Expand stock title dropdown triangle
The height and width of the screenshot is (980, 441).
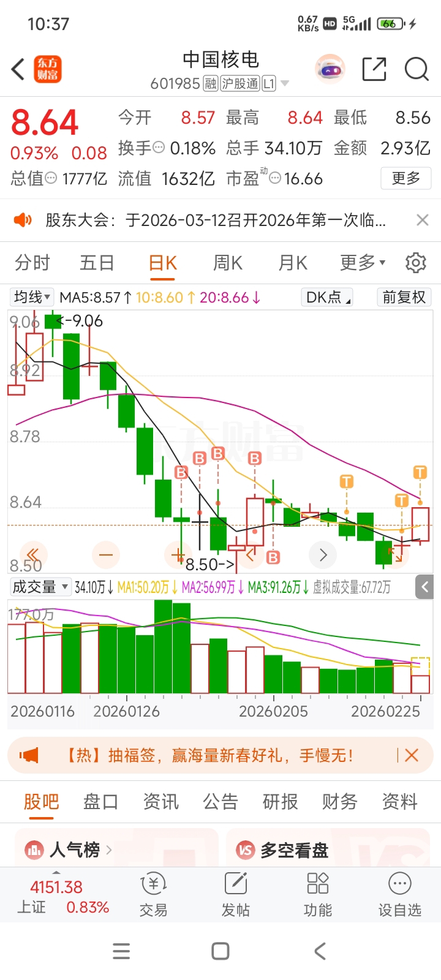(285, 83)
